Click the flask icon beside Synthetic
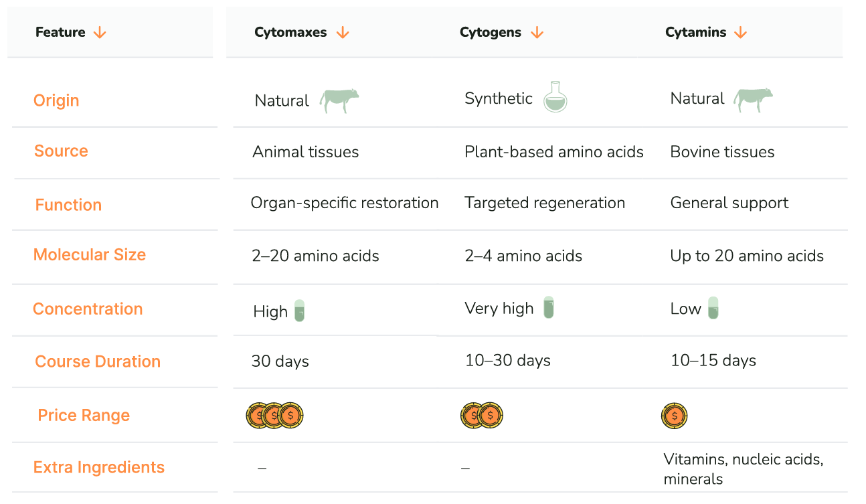 (x=555, y=97)
